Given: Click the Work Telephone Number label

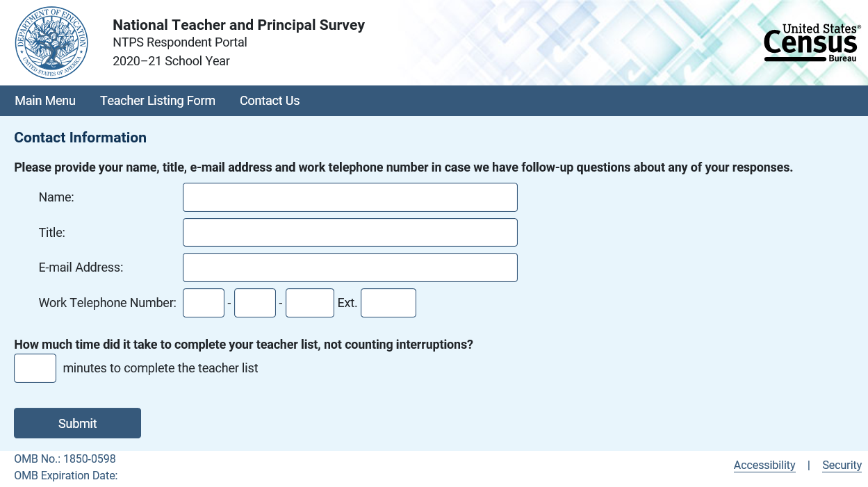Looking at the screenshot, I should coord(108,303).
